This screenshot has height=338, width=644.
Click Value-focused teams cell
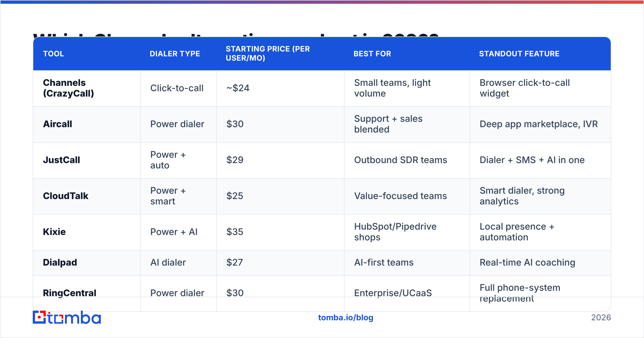400,196
